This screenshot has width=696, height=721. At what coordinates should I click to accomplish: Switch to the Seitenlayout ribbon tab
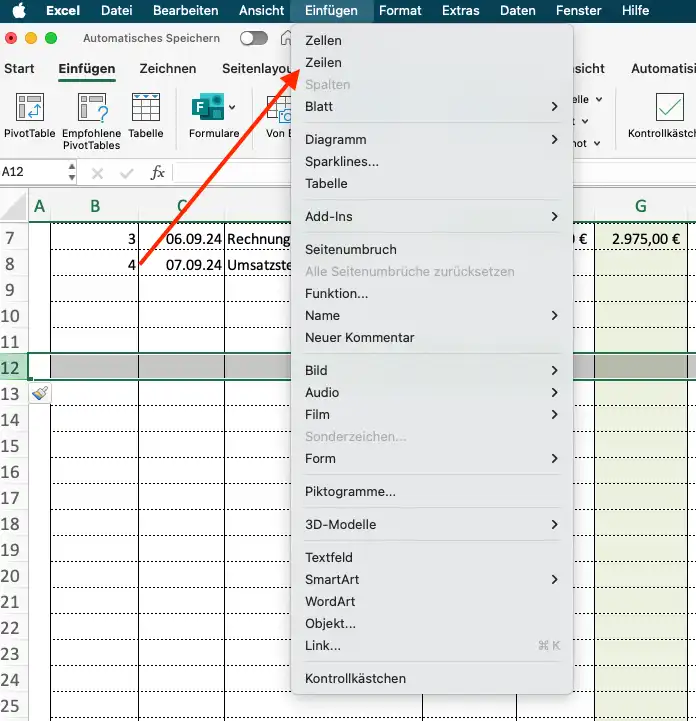[257, 69]
